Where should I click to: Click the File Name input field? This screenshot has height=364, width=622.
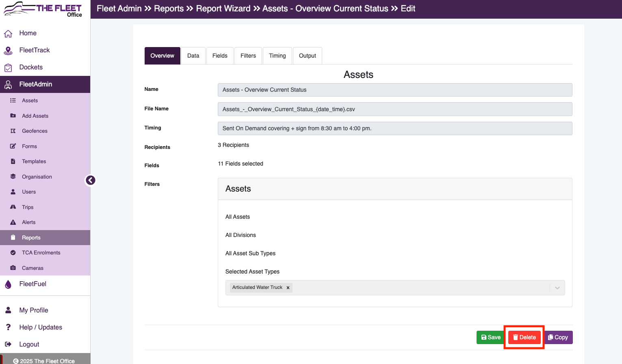coord(395,109)
